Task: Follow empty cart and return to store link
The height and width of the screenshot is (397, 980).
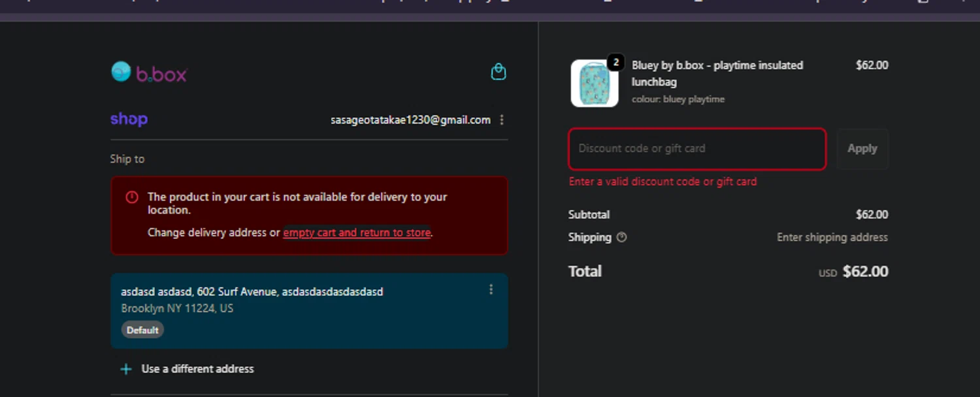Action: (357, 232)
